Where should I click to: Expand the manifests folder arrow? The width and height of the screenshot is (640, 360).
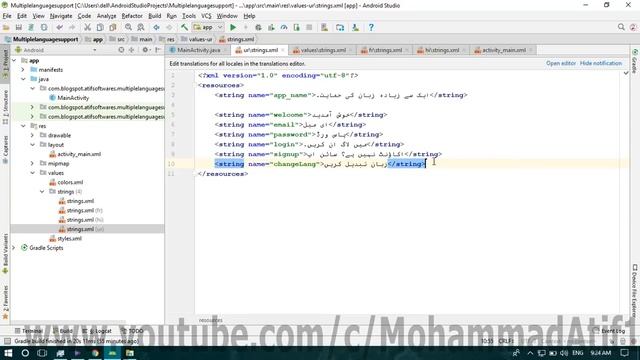(x=23, y=70)
